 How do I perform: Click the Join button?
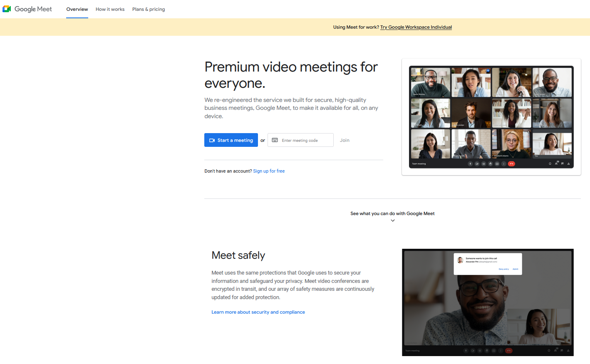pyautogui.click(x=345, y=140)
